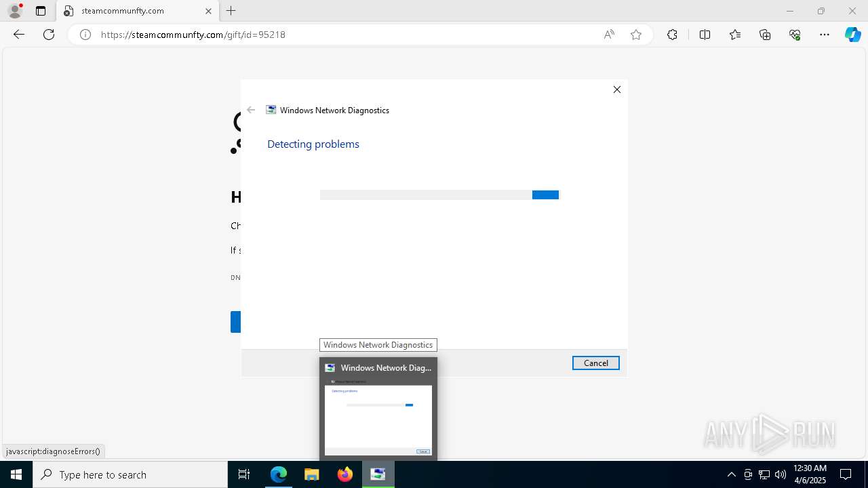
Task: Open the tab actions menu icon
Action: (41, 11)
